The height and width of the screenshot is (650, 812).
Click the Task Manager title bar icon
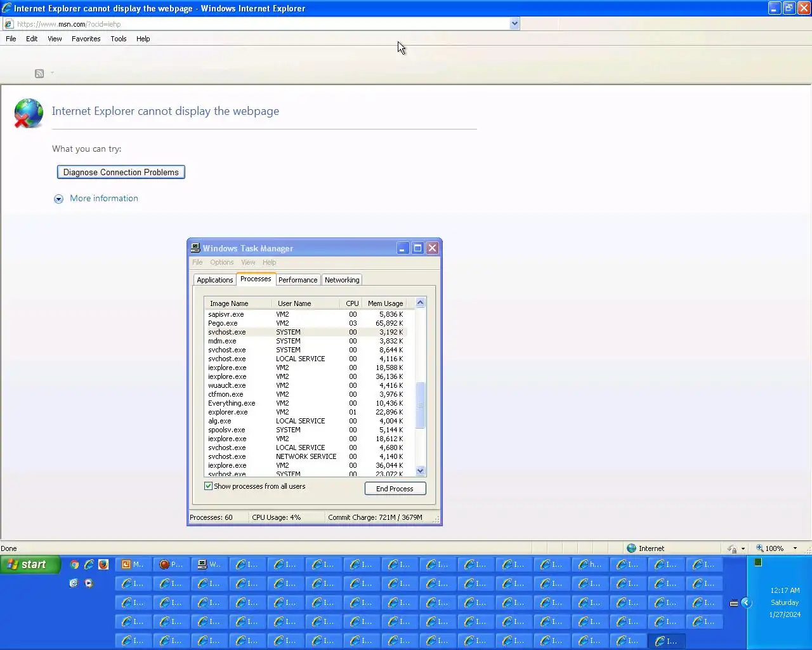(195, 248)
